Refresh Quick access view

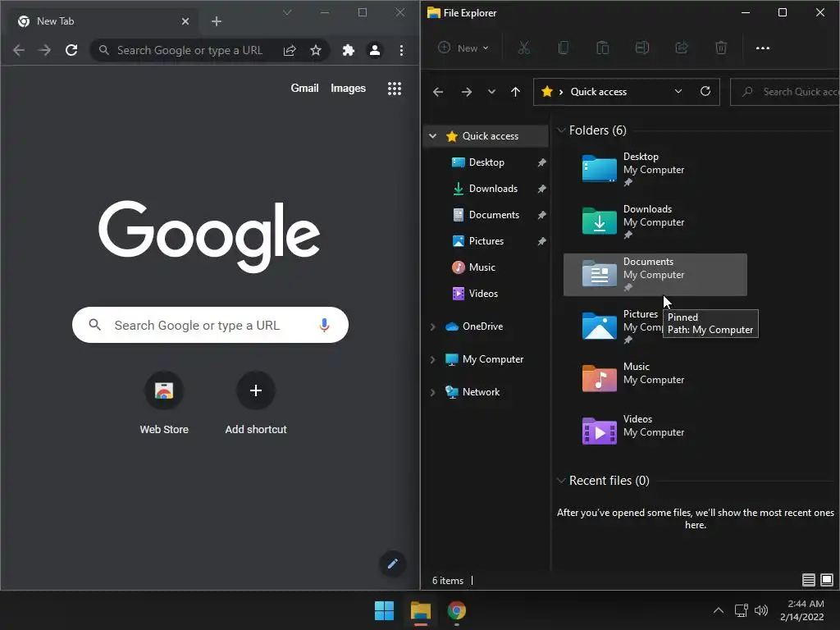(x=705, y=92)
